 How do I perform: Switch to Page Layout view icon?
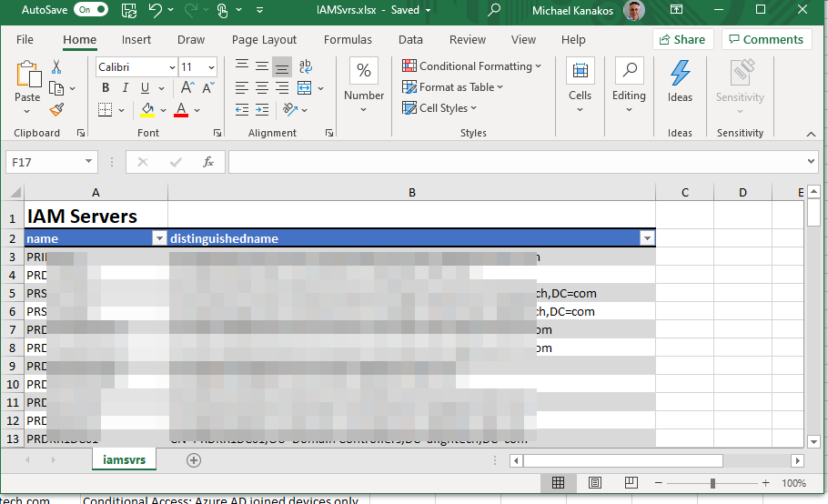594,482
